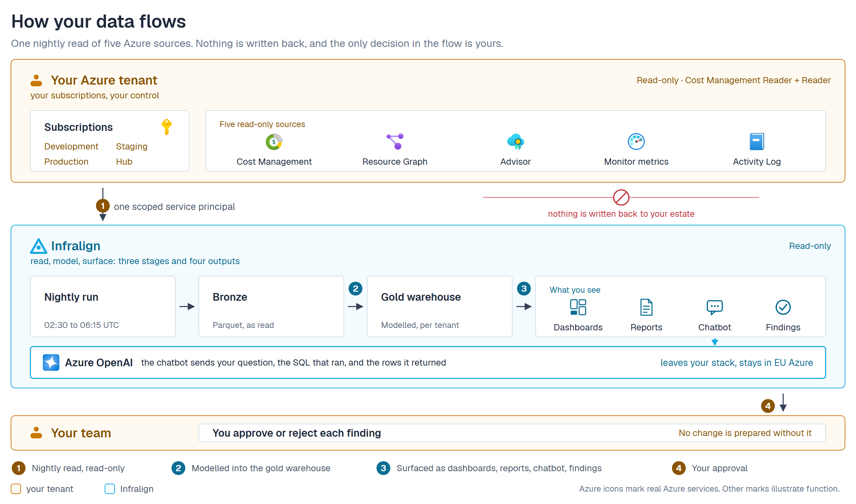Click legend text 'Modelled into the gold warehouse'

pos(261,468)
